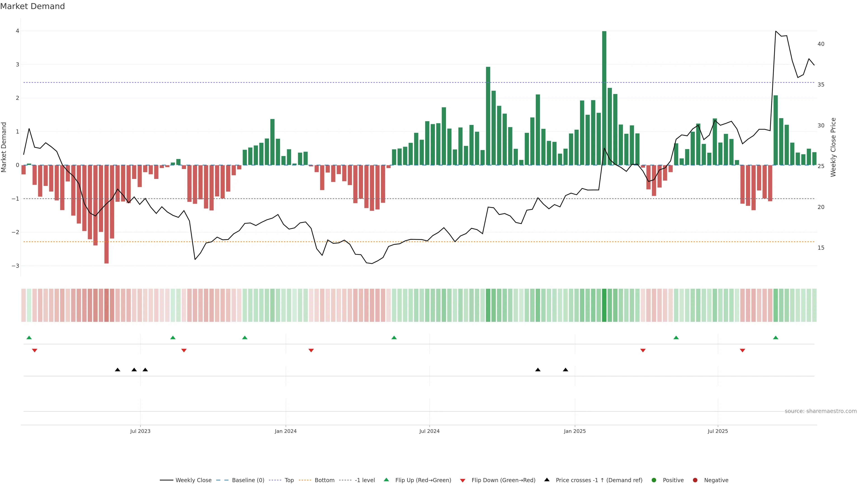Click the Jul 2023 axis label

[x=140, y=431]
